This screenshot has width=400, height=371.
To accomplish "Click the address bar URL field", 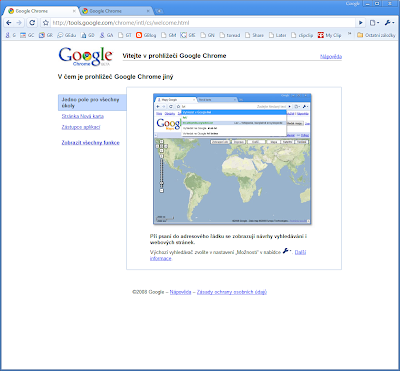I will [x=202, y=23].
